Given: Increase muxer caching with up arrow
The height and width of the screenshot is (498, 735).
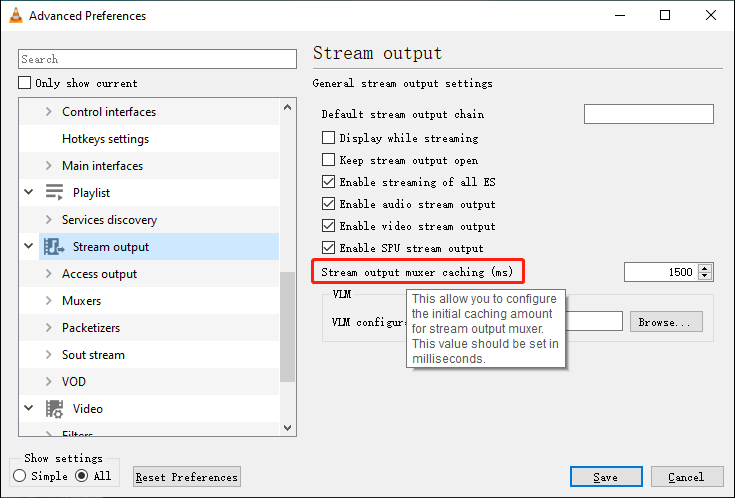Looking at the screenshot, I should 705,268.
